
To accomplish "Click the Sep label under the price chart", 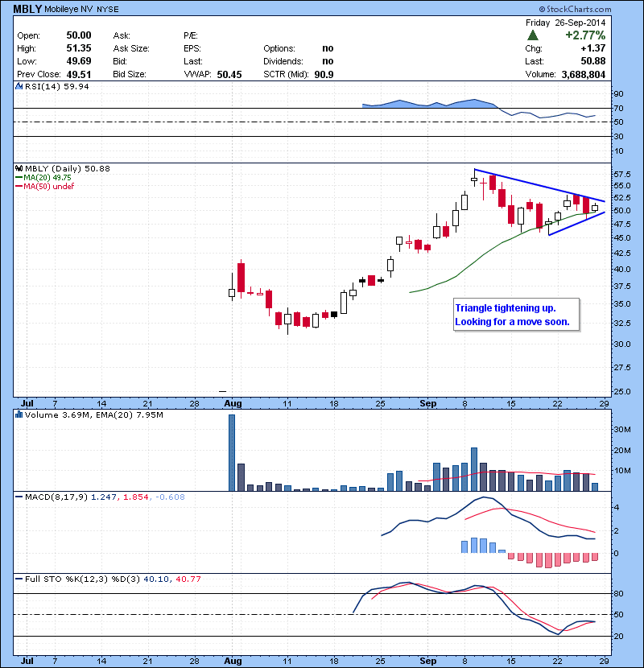I will 428,403.
